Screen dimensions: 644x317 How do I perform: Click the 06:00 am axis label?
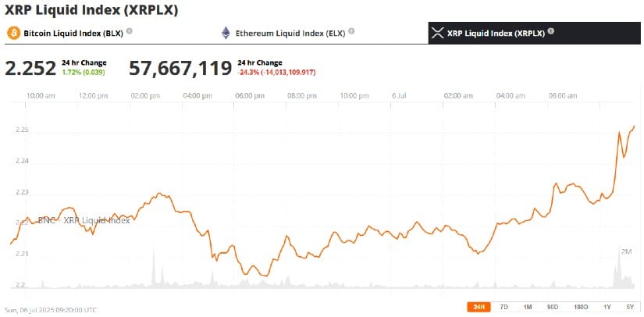[x=563, y=96]
